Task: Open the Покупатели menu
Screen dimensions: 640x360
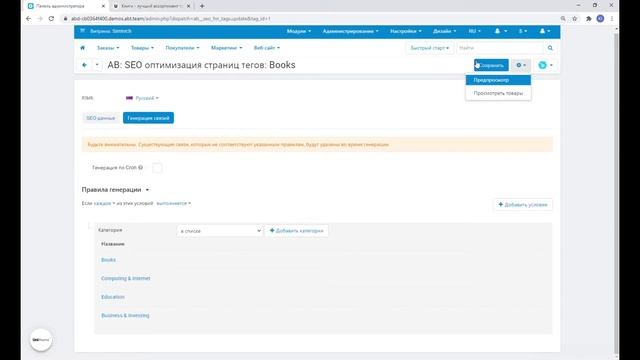Action: (182, 48)
